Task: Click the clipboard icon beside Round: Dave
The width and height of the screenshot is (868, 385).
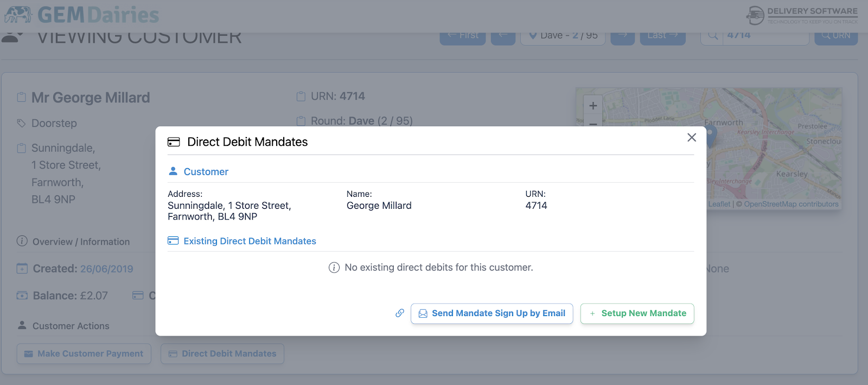Action: (x=301, y=121)
